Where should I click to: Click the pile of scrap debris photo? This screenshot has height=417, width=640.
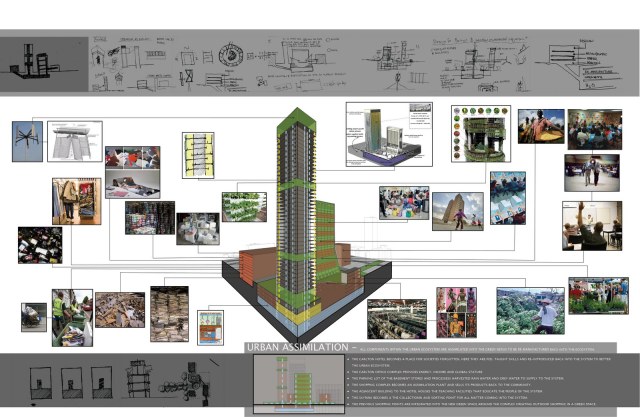tap(120, 310)
